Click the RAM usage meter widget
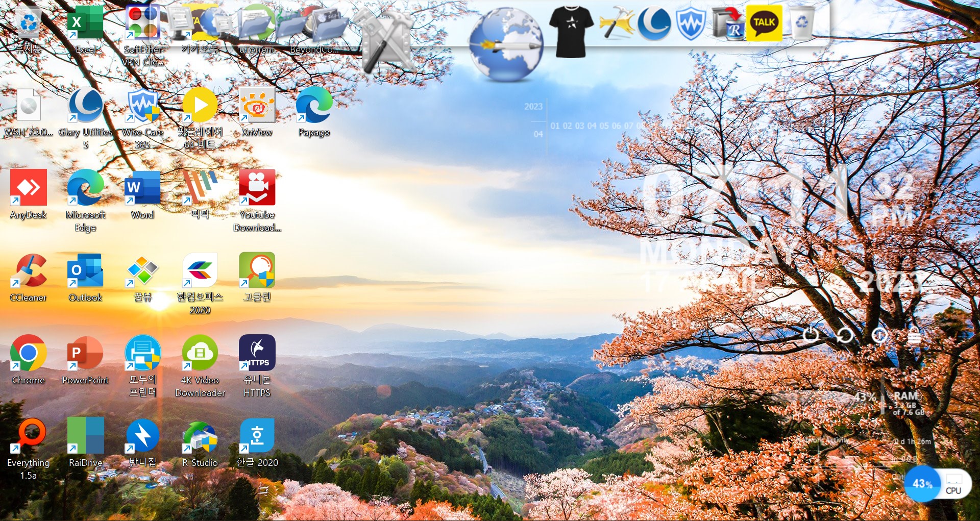The width and height of the screenshot is (980, 521). click(890, 402)
